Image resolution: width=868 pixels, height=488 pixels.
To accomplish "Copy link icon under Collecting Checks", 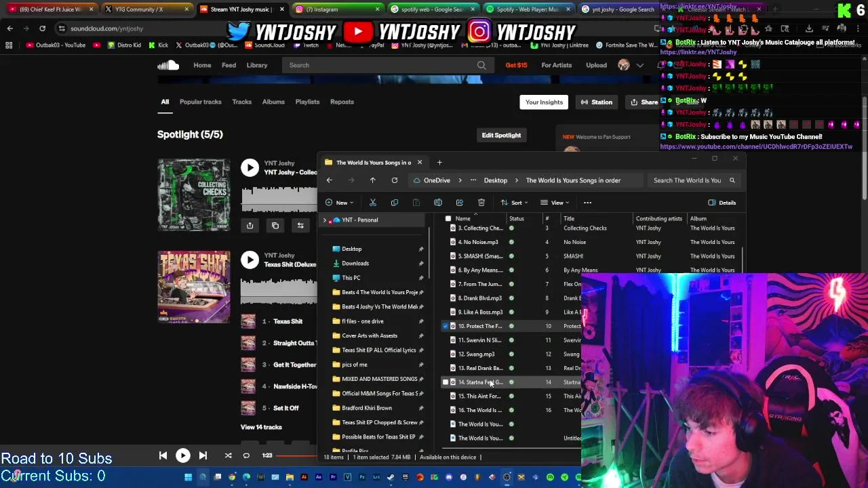I will [x=275, y=226].
